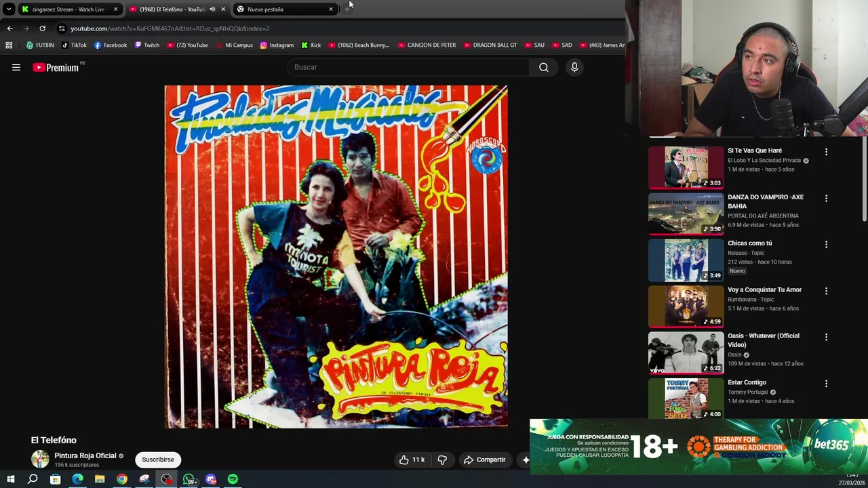
Task: Reload the current page
Action: [x=42, y=28]
